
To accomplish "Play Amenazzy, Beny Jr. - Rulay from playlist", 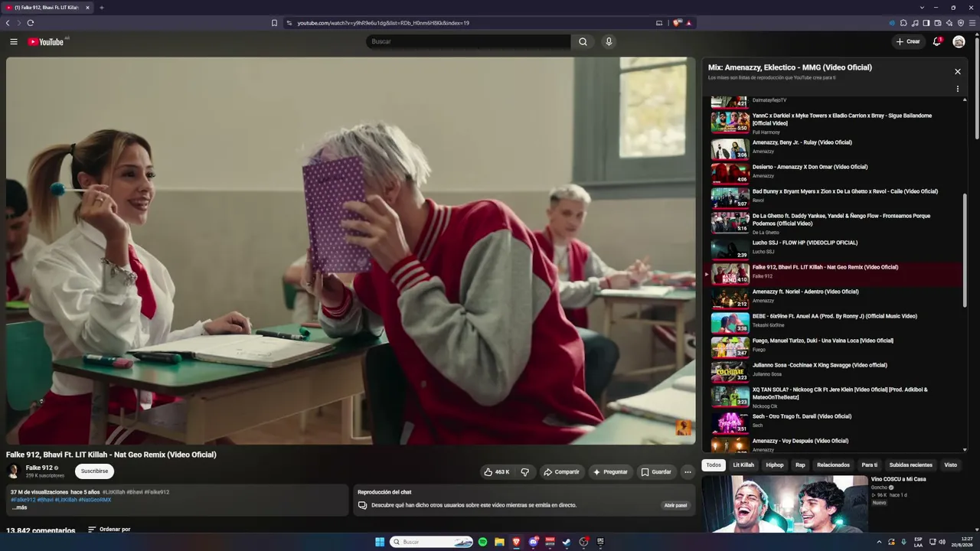I will tap(835, 147).
